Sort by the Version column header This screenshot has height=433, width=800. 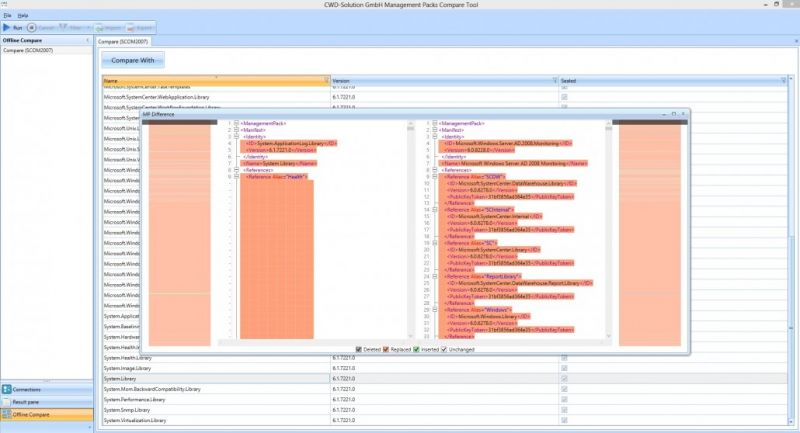[442, 81]
